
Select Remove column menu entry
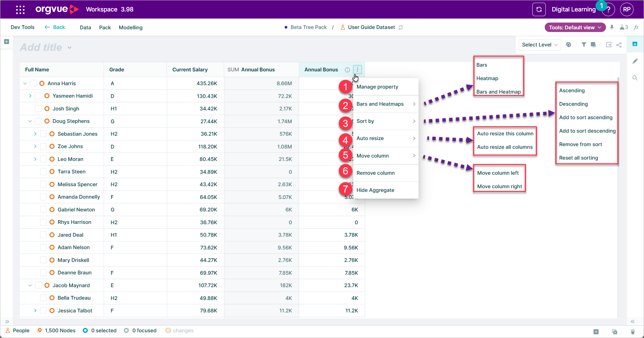pyautogui.click(x=386, y=173)
